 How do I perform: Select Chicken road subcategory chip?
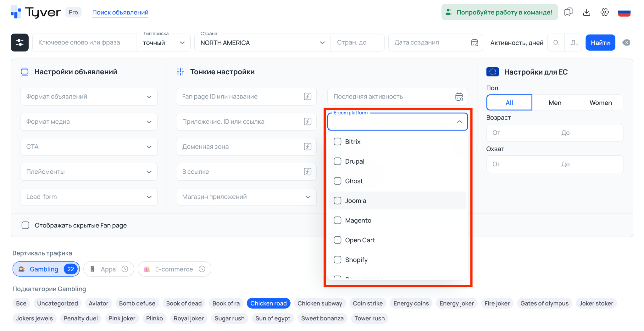[x=269, y=303]
